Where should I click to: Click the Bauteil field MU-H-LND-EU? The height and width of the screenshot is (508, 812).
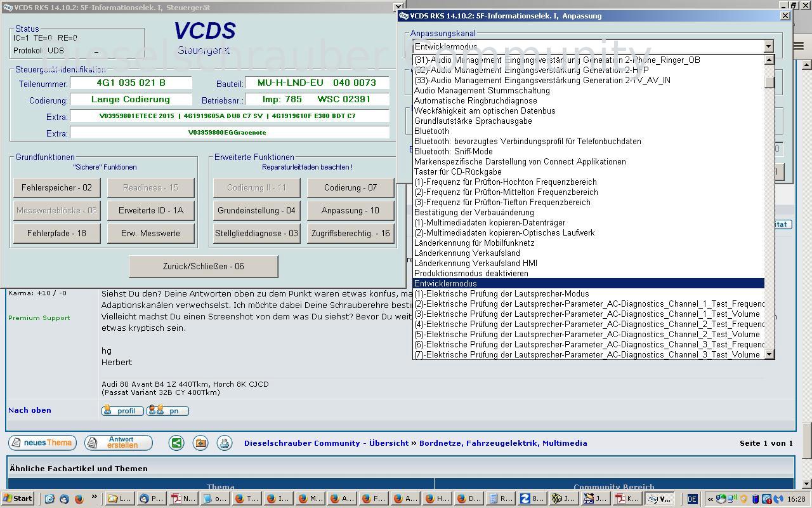click(x=317, y=83)
